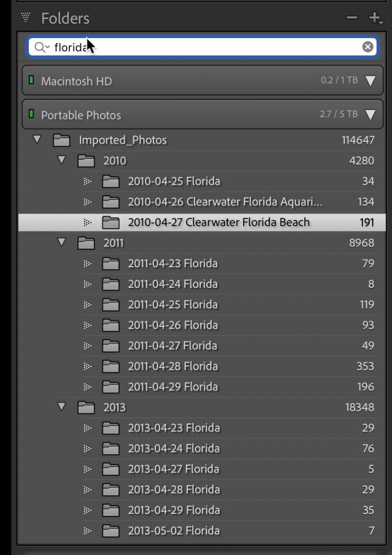The image size is (392, 555).
Task: Click the plus icon in Folders header
Action: click(x=375, y=18)
